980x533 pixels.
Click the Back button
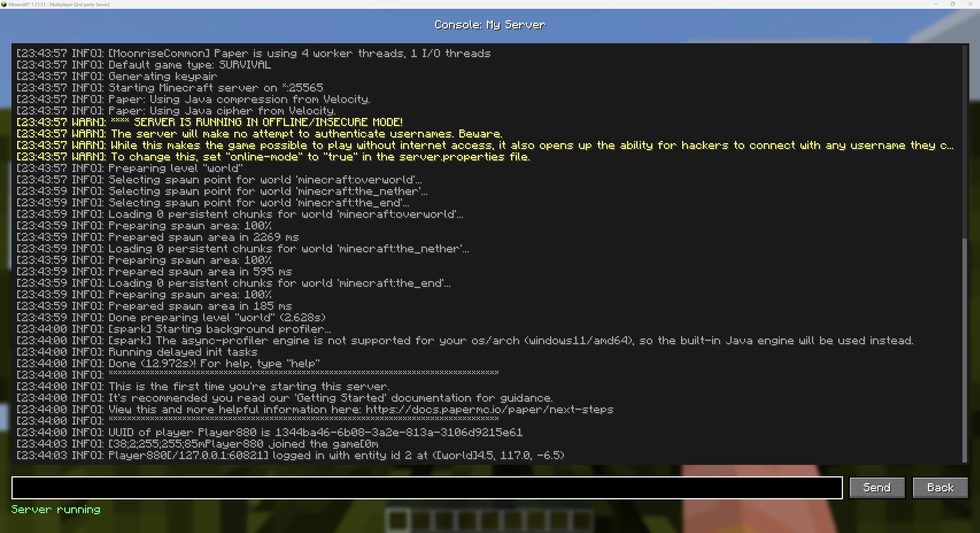point(940,487)
